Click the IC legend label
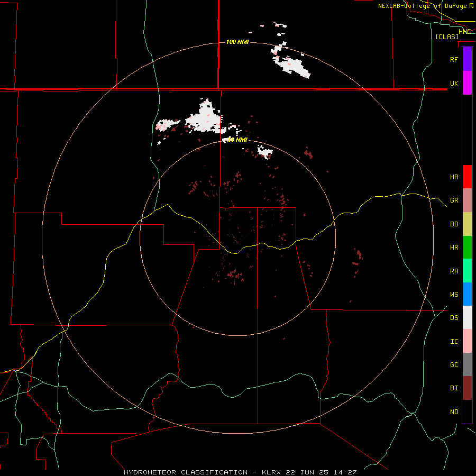Image resolution: width=476 pixels, height=476 pixels. click(x=454, y=342)
